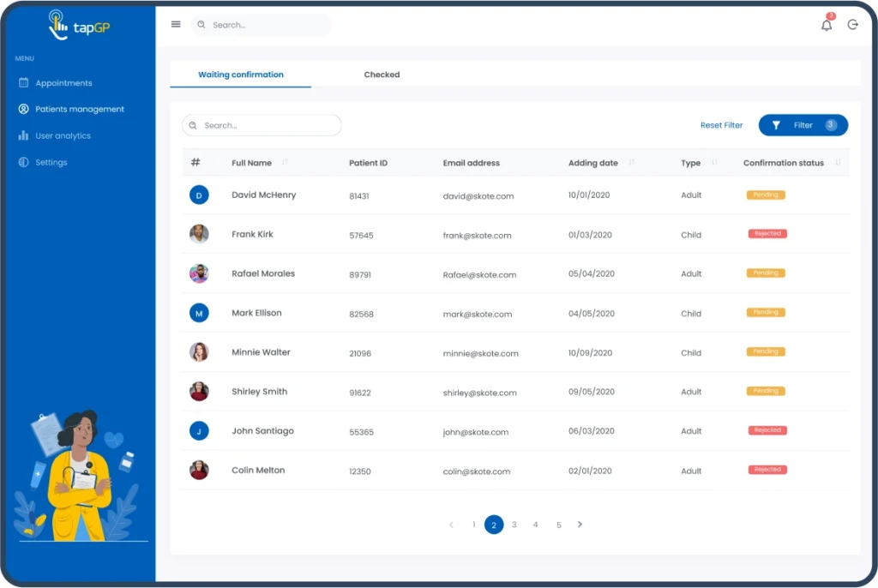Switch to the Checked tab

382,75
